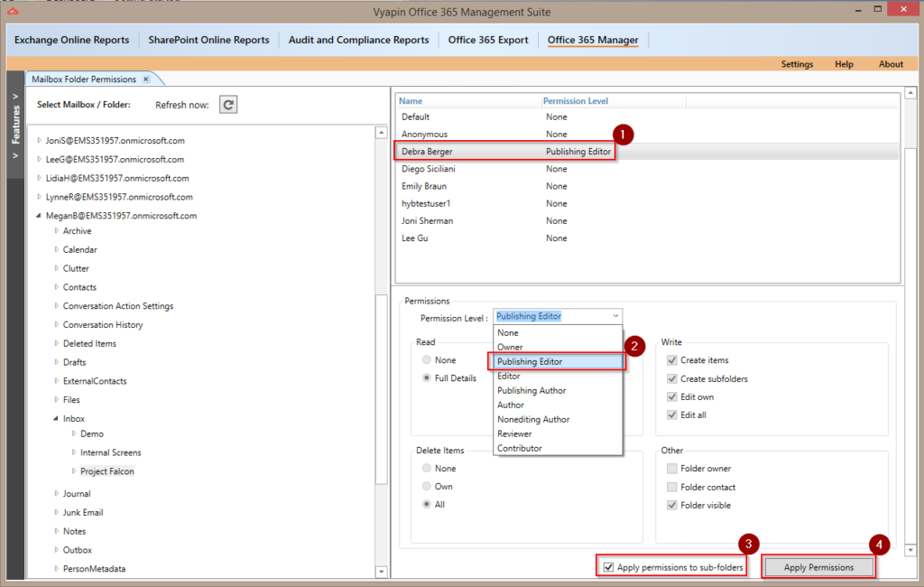
Task: Toggle Edit own checkbox
Action: pyautogui.click(x=671, y=397)
